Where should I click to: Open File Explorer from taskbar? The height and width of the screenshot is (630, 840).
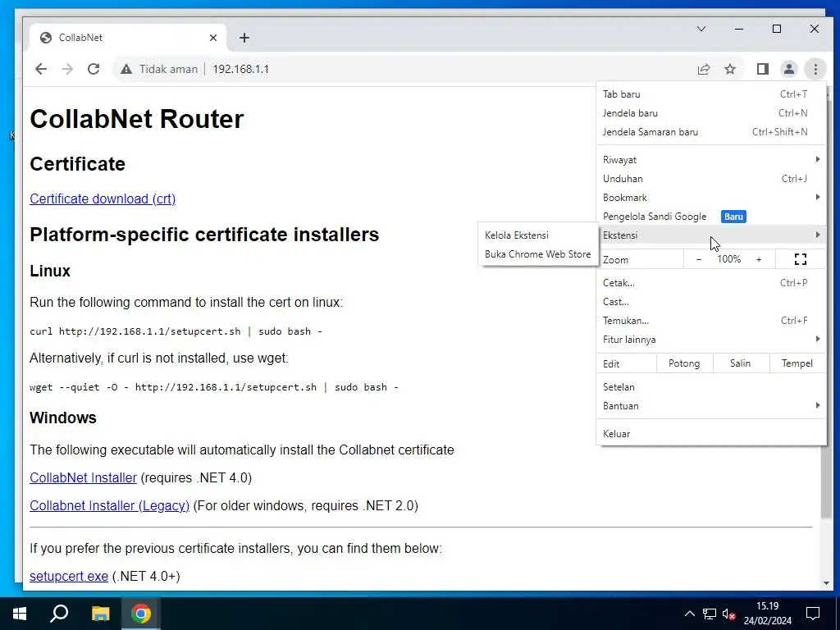point(100,614)
